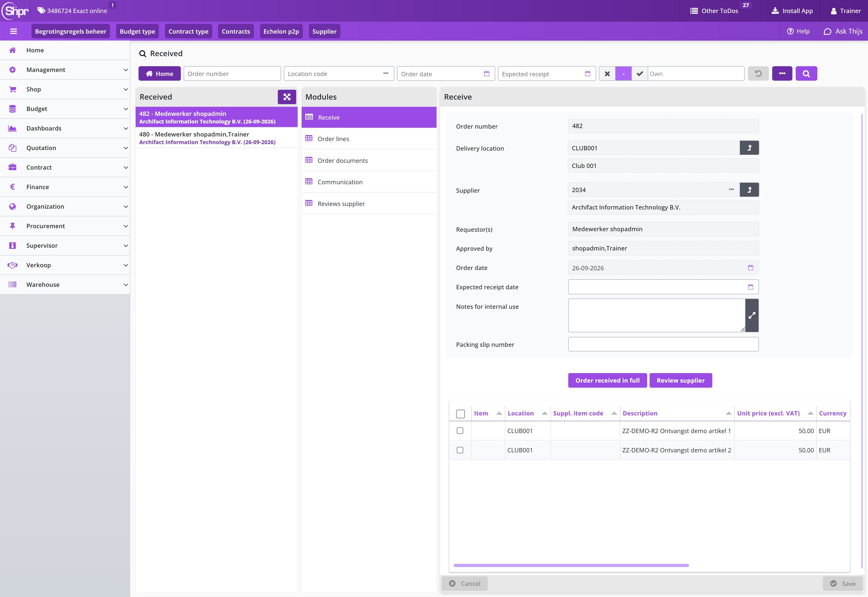The image size is (868, 597).
Task: Open the Order date filter calendar
Action: coord(486,74)
